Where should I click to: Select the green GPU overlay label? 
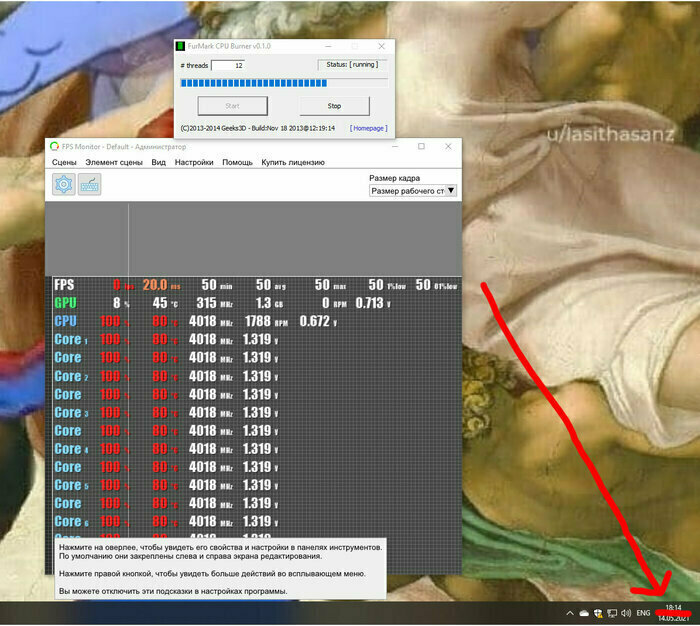pos(65,303)
